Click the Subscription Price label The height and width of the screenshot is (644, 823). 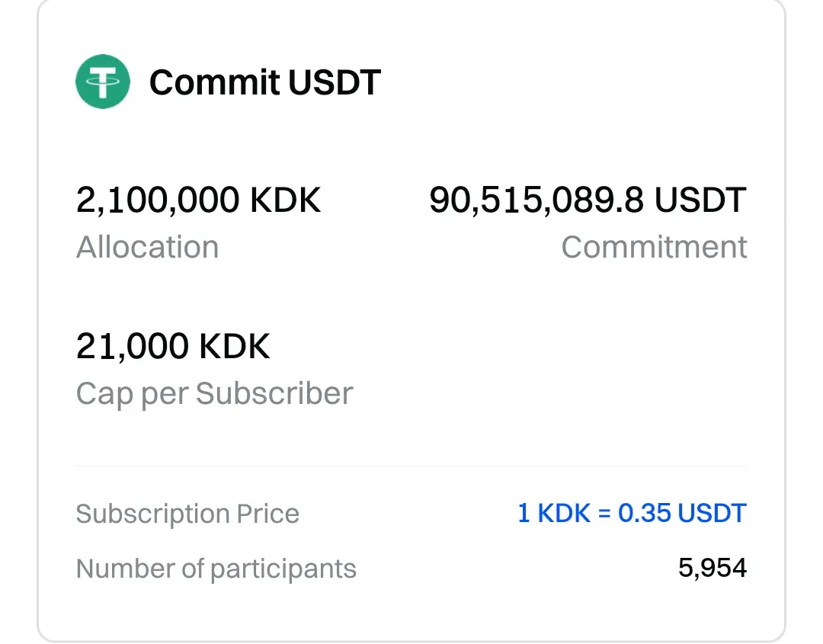tap(187, 514)
